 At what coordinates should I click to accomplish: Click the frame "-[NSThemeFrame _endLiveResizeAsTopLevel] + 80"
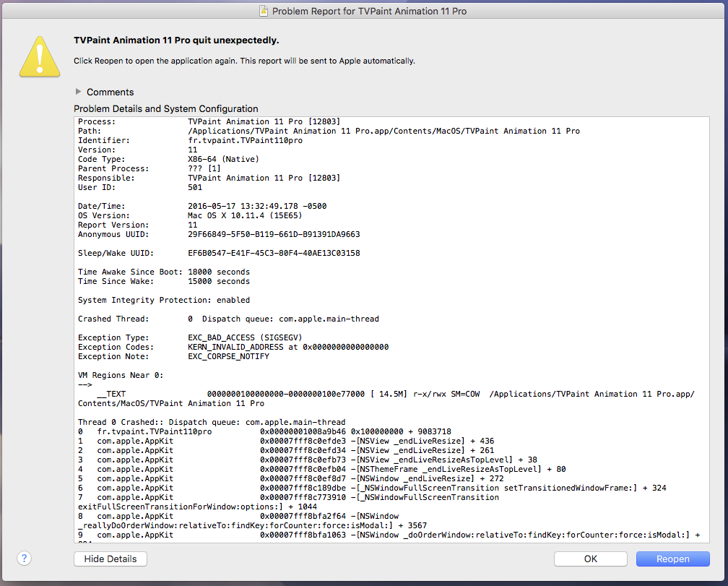click(458, 469)
